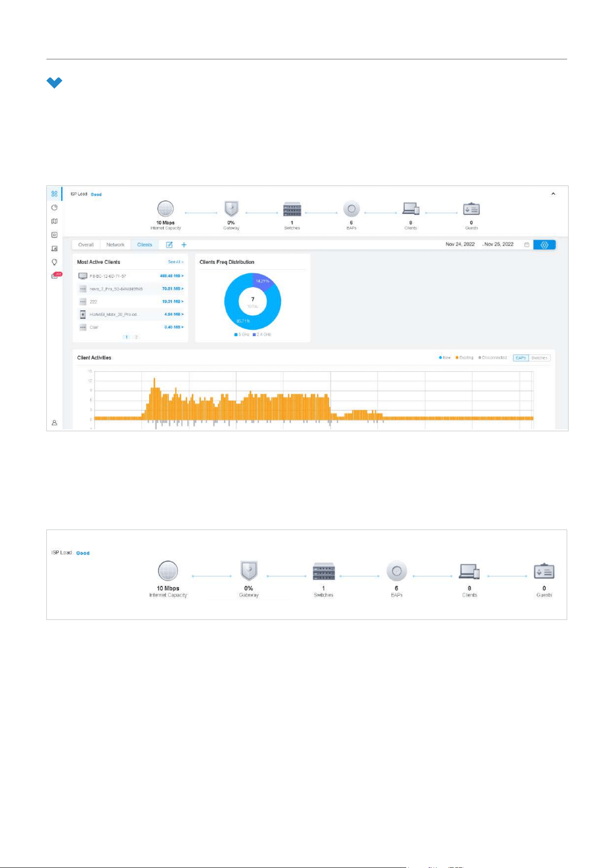Toggle the Disconnected legend item
The height and width of the screenshot is (868, 614).
(x=492, y=358)
